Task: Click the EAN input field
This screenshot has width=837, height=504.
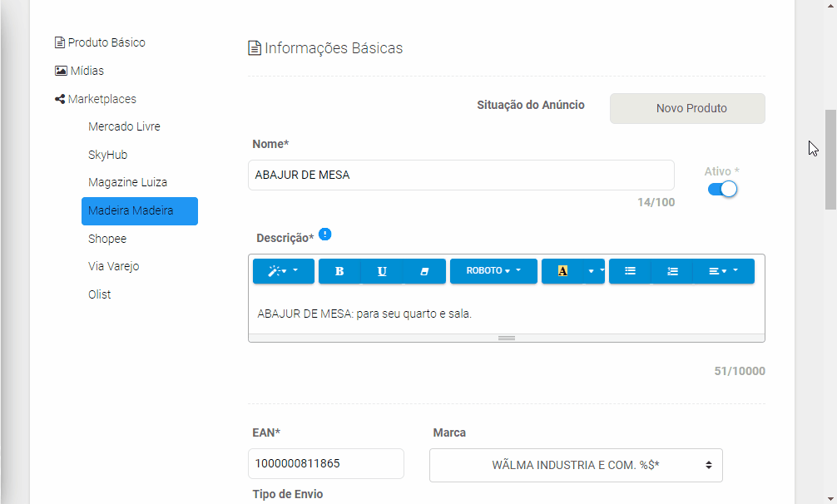Action: click(326, 463)
